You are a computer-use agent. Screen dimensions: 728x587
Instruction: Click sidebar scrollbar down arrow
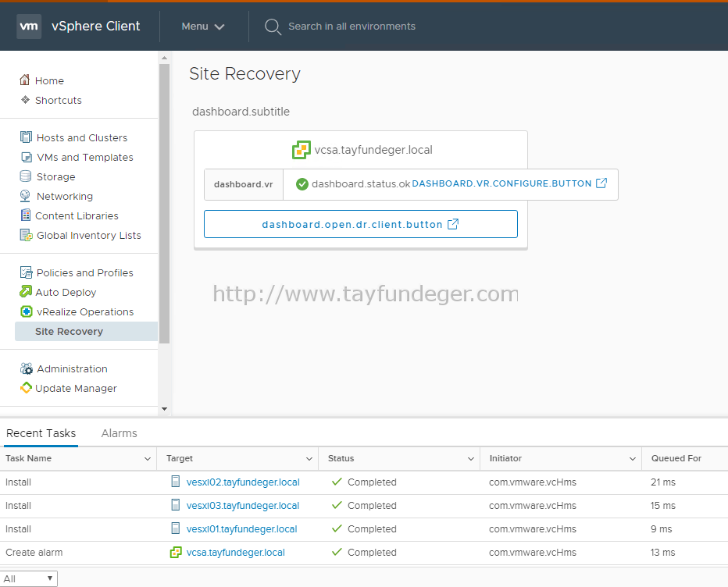[164, 409]
